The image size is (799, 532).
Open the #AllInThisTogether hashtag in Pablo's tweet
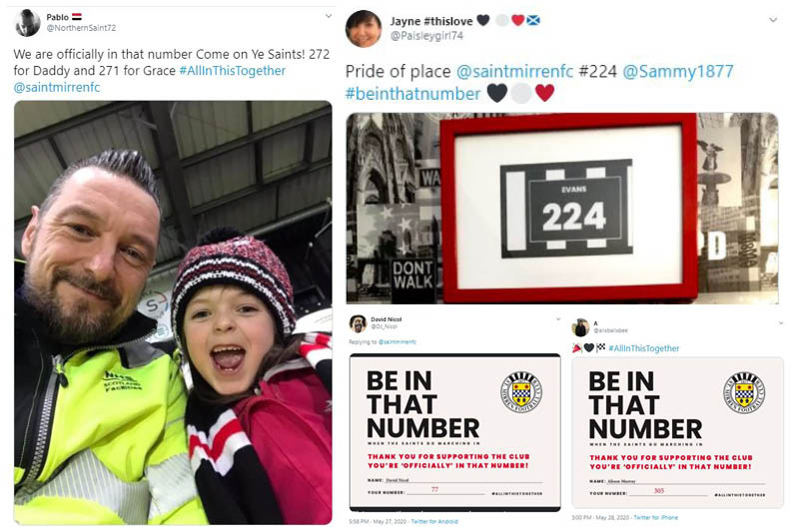coord(233,70)
